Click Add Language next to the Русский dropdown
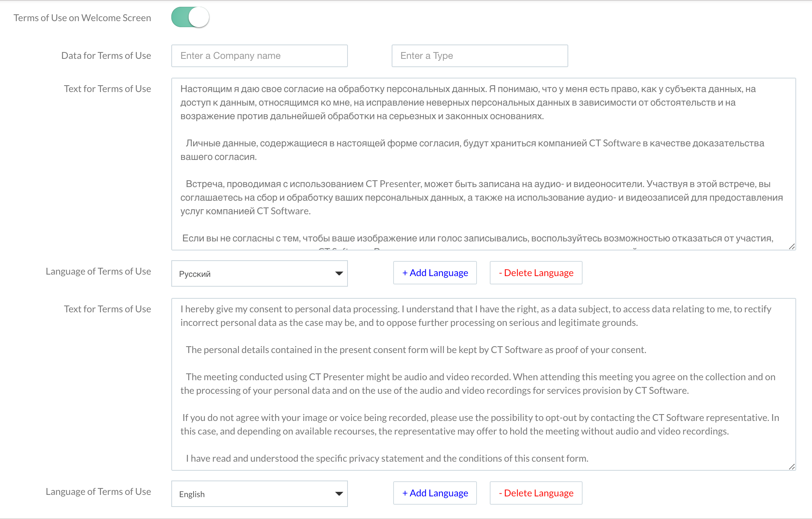Image resolution: width=812 pixels, height=519 pixels. pos(435,273)
